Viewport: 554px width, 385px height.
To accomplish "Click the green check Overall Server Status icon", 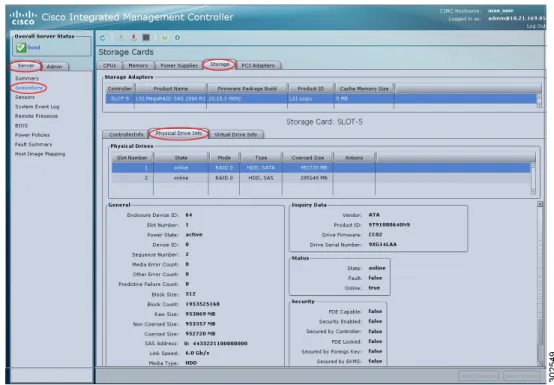I will pos(21,47).
